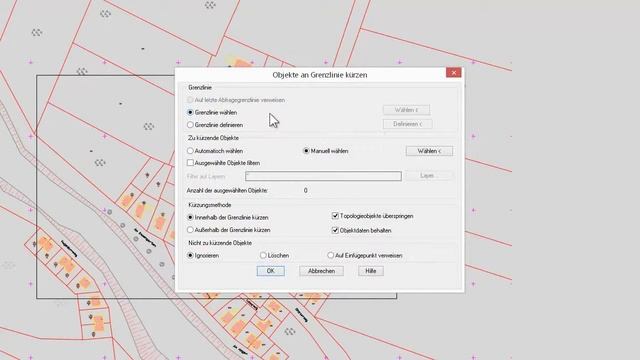Confirm dialog with OK button
This screenshot has height=360, width=640.
(271, 271)
